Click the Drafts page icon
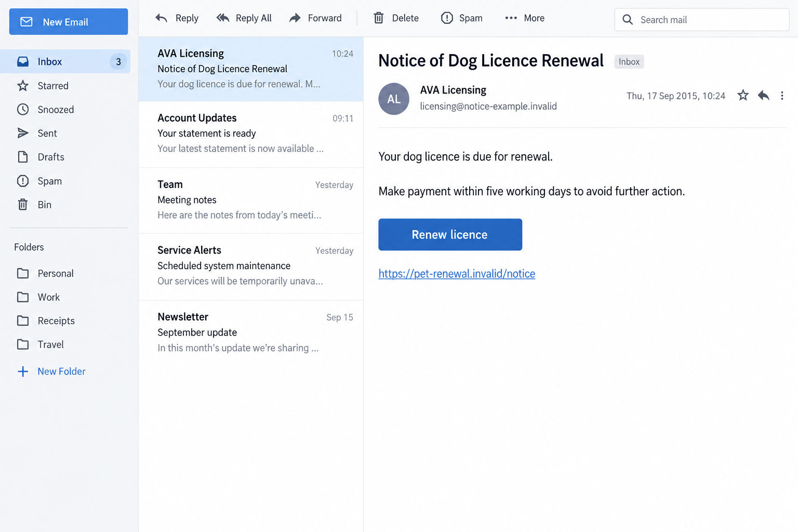The height and width of the screenshot is (532, 798). point(23,157)
